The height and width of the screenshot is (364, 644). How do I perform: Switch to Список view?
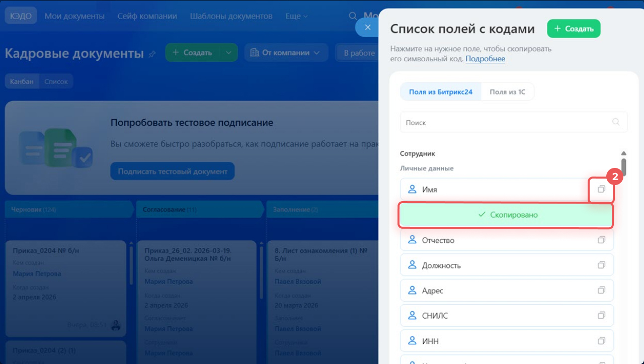(56, 81)
